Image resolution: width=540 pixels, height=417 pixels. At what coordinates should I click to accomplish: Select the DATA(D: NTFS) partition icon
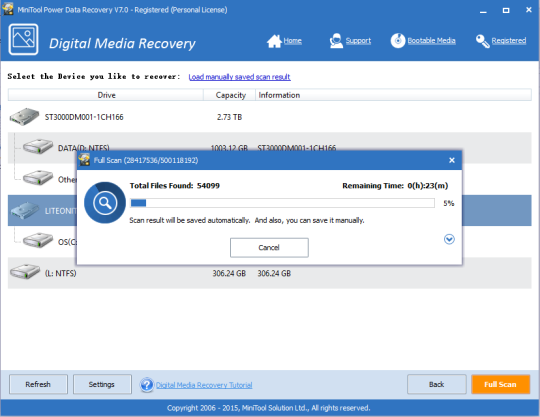(x=38, y=146)
